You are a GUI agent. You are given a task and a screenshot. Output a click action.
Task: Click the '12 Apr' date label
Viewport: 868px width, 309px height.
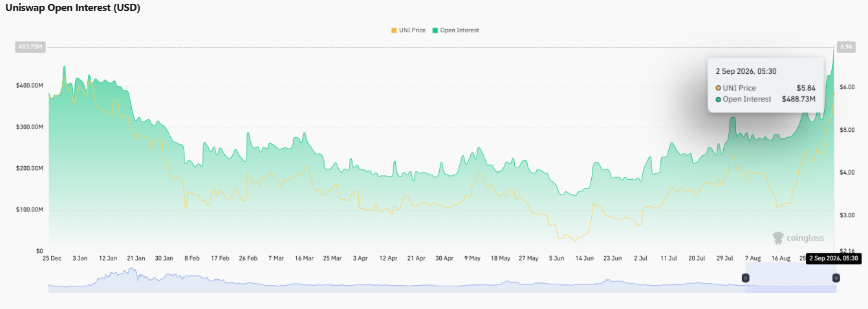pos(388,258)
